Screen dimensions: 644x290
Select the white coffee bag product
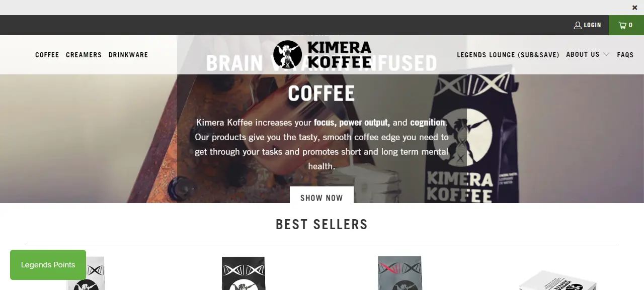coord(87,273)
